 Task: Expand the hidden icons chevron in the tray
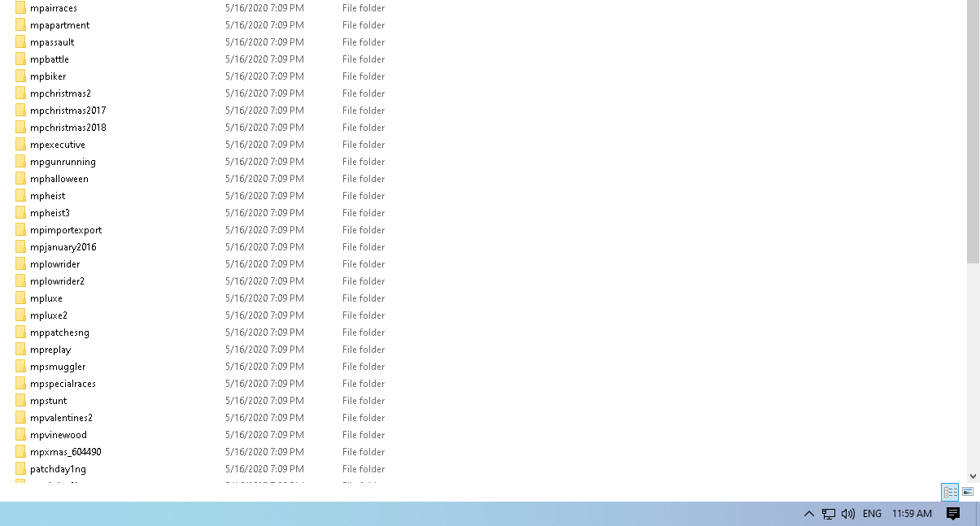(808, 513)
